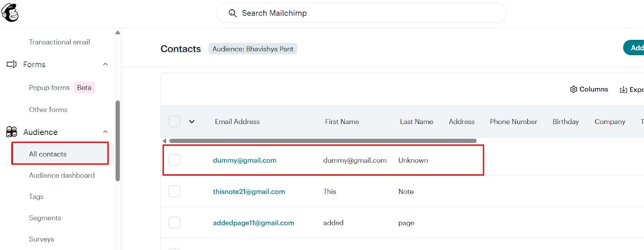Click the sidebar vertical scrollbar
Viewport: 644px width, 250px height.
[118, 140]
